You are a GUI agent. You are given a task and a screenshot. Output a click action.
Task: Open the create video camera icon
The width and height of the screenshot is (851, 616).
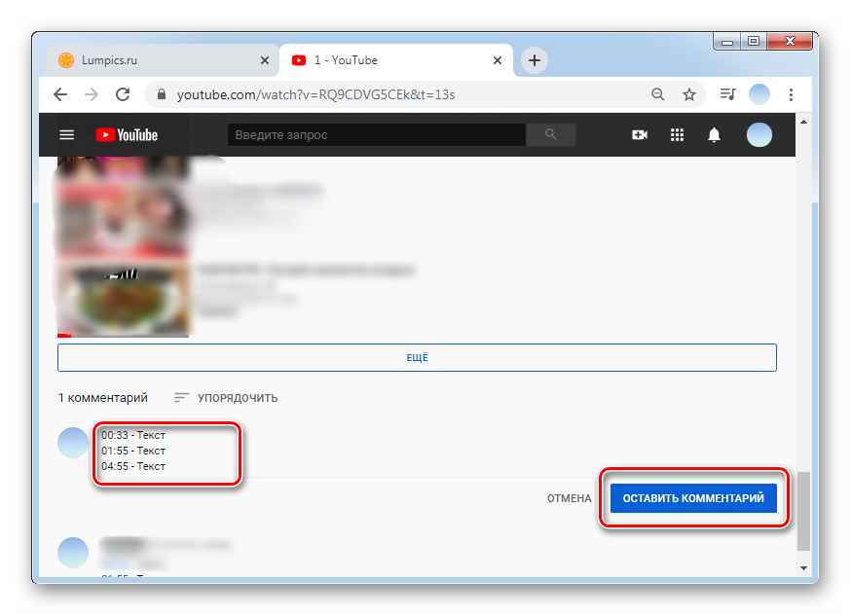click(640, 135)
